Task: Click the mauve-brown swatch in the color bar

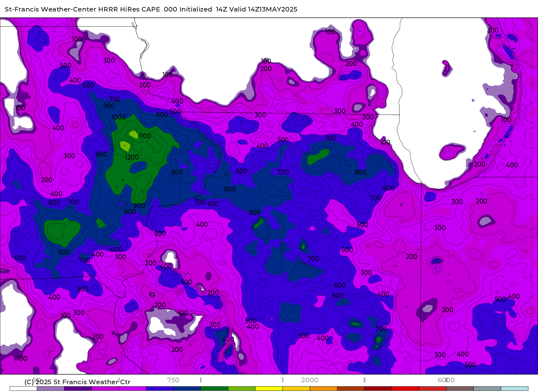Action: click(x=460, y=389)
